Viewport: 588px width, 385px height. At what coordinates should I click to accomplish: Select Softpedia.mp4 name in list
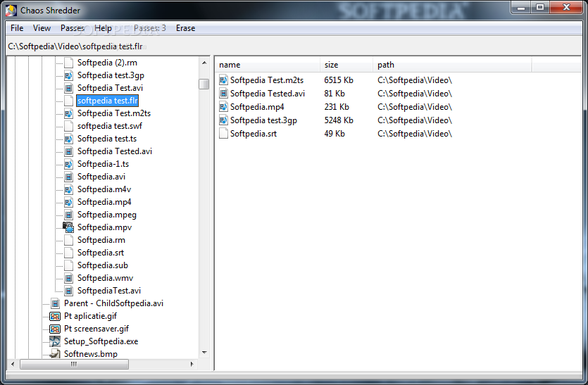[x=257, y=107]
